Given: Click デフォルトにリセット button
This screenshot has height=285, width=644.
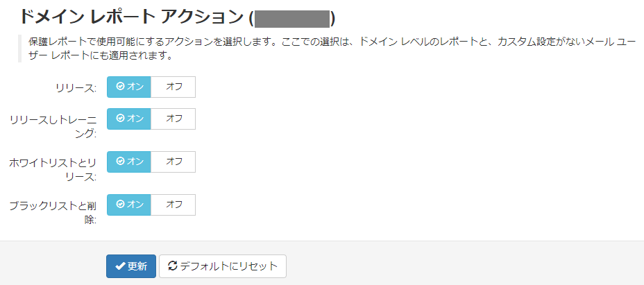Looking at the screenshot, I should click(223, 266).
